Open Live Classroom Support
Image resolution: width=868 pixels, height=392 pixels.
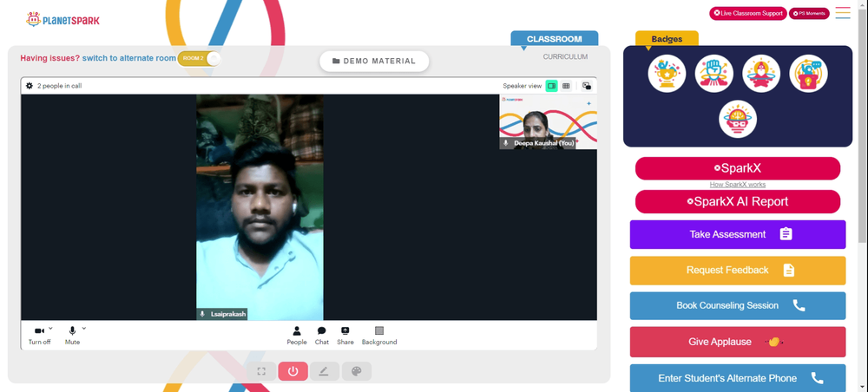(748, 13)
